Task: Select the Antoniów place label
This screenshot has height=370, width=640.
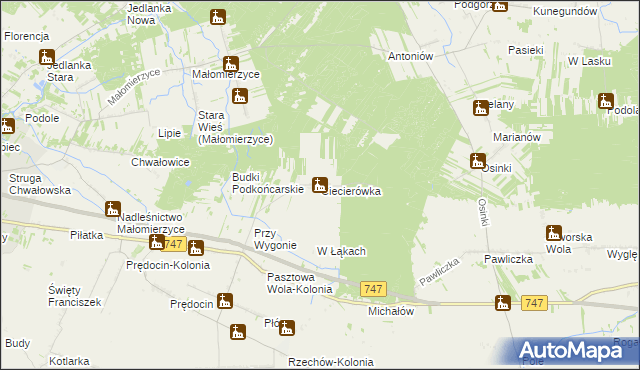Action: [410, 56]
